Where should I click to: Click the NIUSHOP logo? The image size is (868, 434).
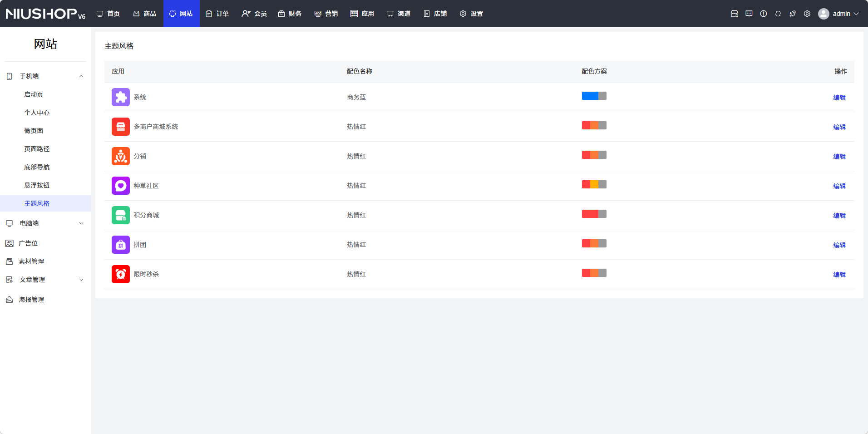click(x=45, y=14)
